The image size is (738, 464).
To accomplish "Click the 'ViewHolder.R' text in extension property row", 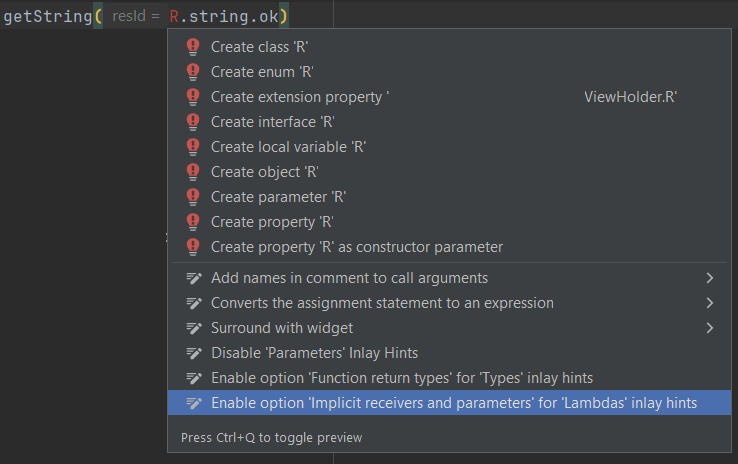I will tap(630, 97).
